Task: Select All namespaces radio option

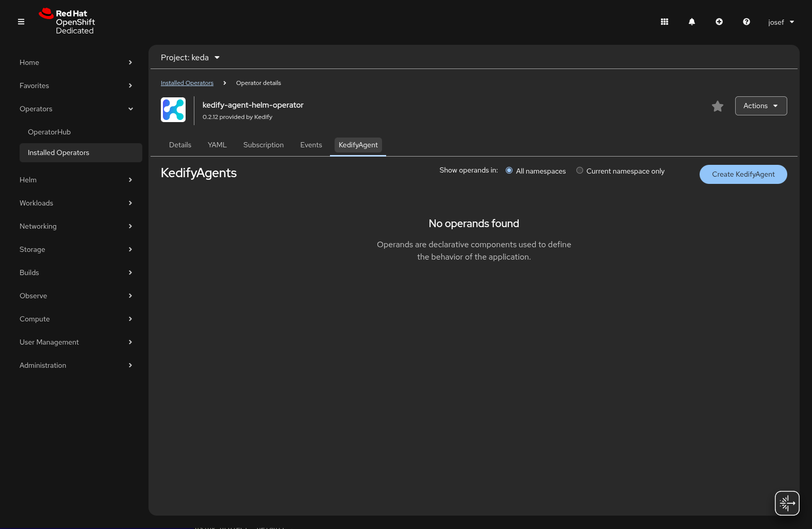Action: tap(509, 170)
